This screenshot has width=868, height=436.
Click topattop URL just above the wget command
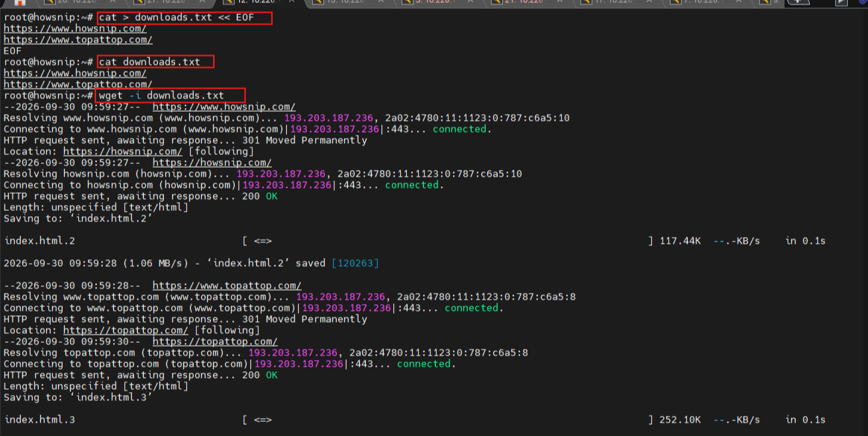(x=78, y=84)
